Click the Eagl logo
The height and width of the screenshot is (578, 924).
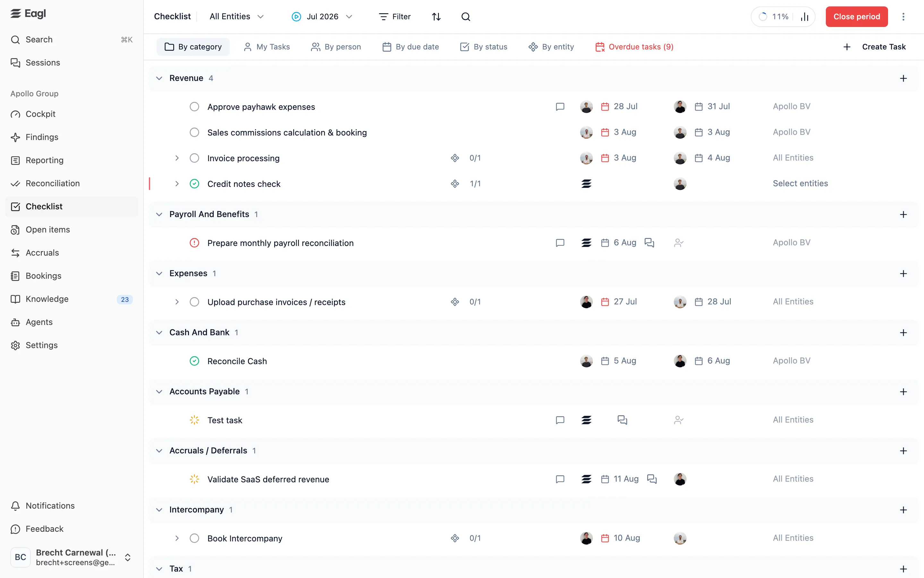tap(28, 13)
